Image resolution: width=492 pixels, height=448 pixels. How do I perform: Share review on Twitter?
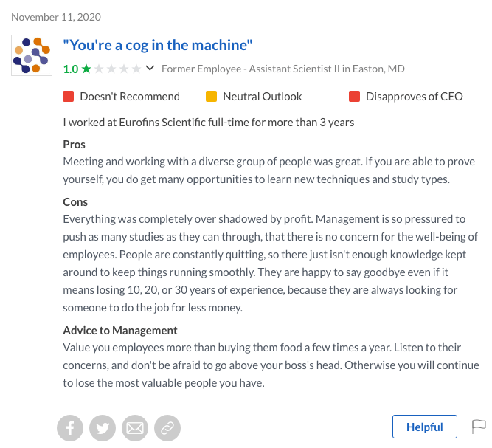(103, 427)
